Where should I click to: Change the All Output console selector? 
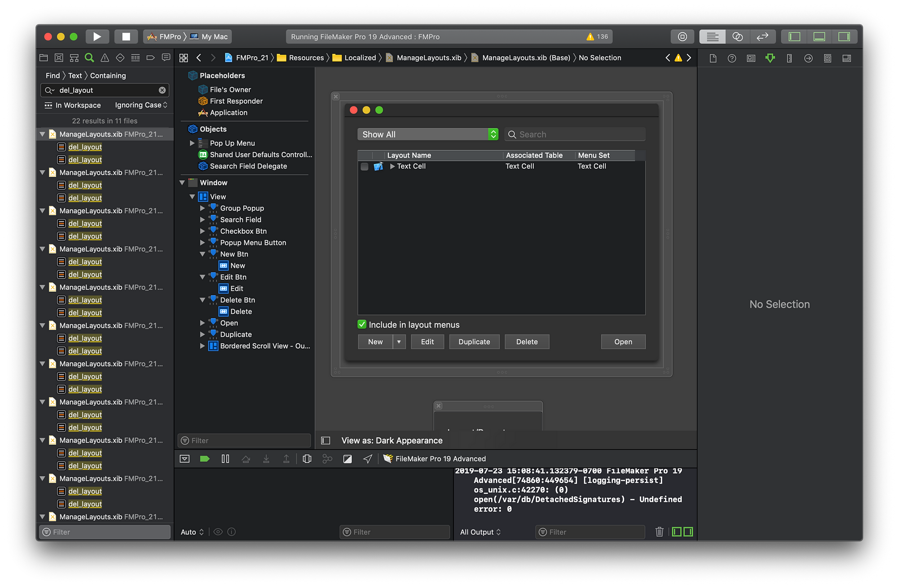[x=480, y=532]
